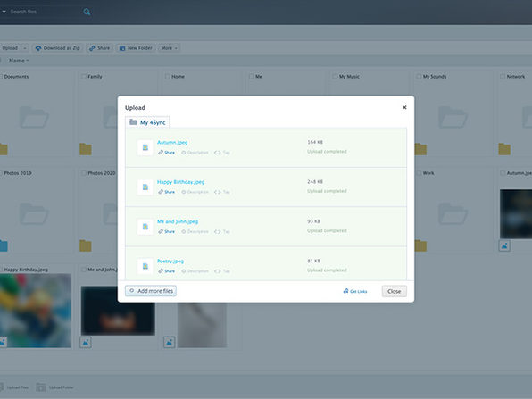
Task: Open the Autumn.jpeg file icon in upload list
Action: pyautogui.click(x=145, y=147)
